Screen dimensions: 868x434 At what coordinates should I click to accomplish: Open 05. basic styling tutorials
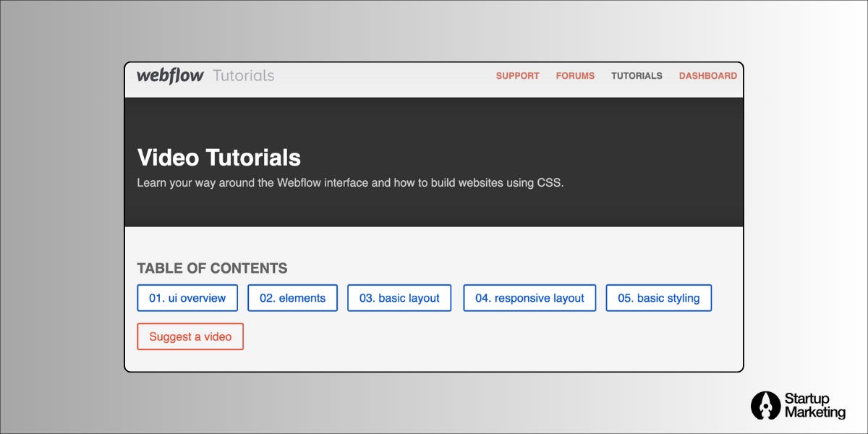(658, 298)
